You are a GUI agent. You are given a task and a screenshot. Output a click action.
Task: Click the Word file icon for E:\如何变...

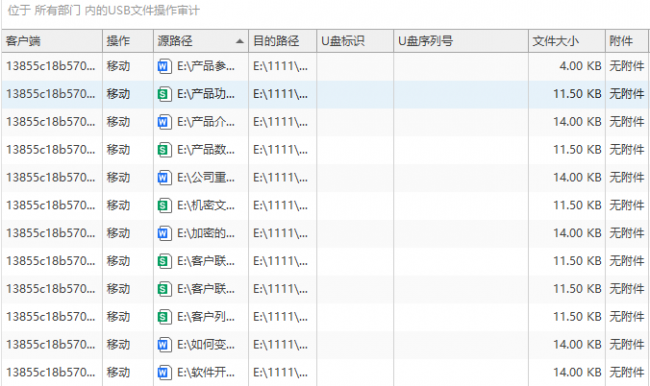point(164,345)
